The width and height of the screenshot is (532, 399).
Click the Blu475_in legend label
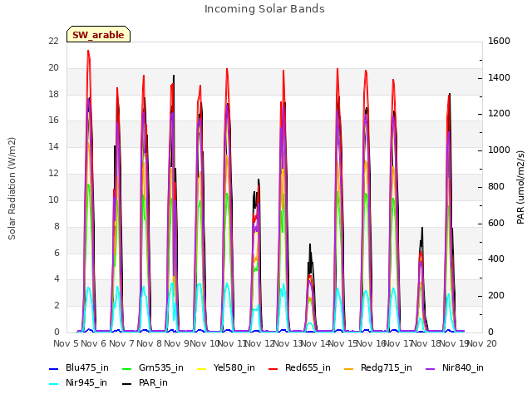(86, 367)
